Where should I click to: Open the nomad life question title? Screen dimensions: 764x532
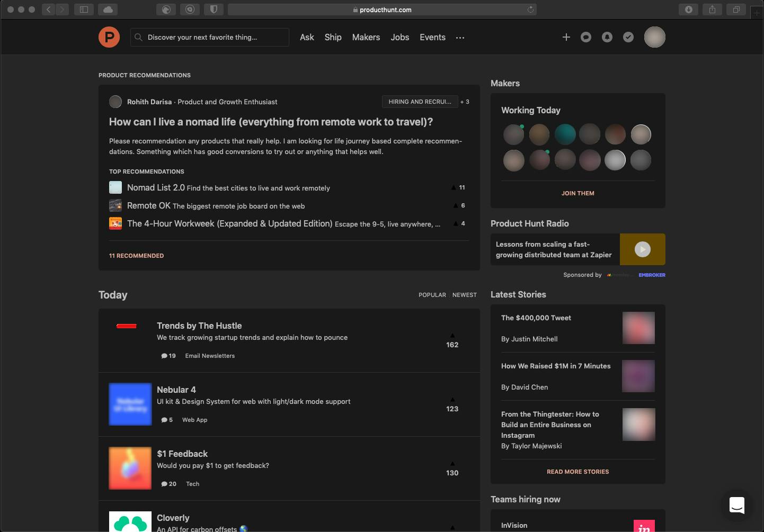tap(271, 122)
